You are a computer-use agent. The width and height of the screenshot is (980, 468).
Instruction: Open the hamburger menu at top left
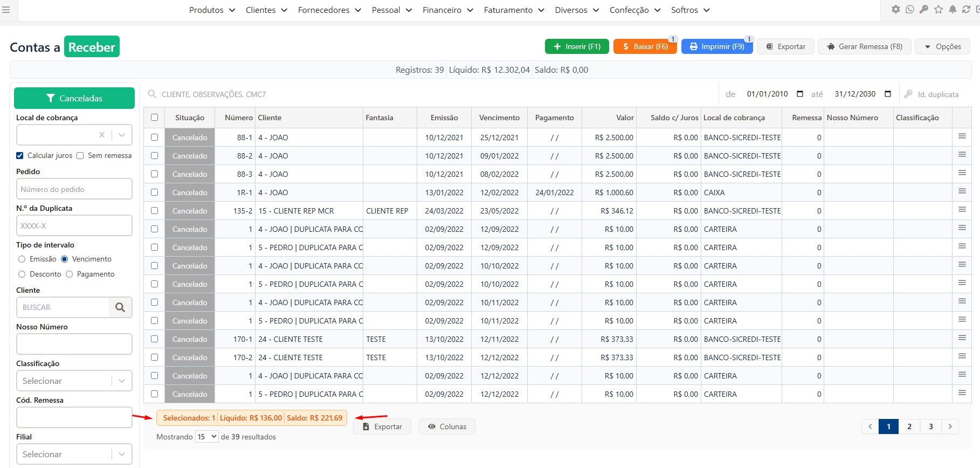pyautogui.click(x=6, y=10)
